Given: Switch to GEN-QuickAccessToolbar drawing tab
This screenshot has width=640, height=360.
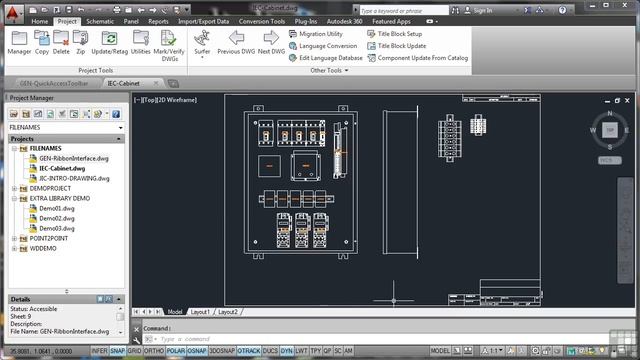Looking at the screenshot, I should tap(54, 83).
